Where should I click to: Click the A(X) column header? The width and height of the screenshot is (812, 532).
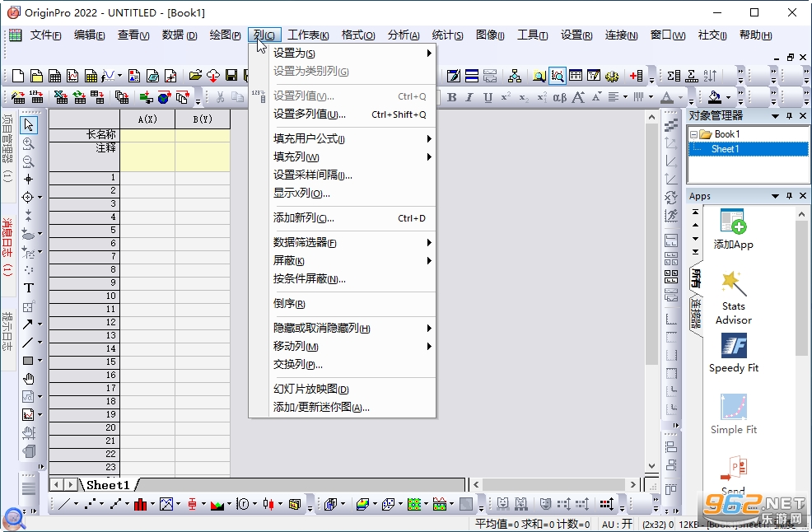(147, 119)
